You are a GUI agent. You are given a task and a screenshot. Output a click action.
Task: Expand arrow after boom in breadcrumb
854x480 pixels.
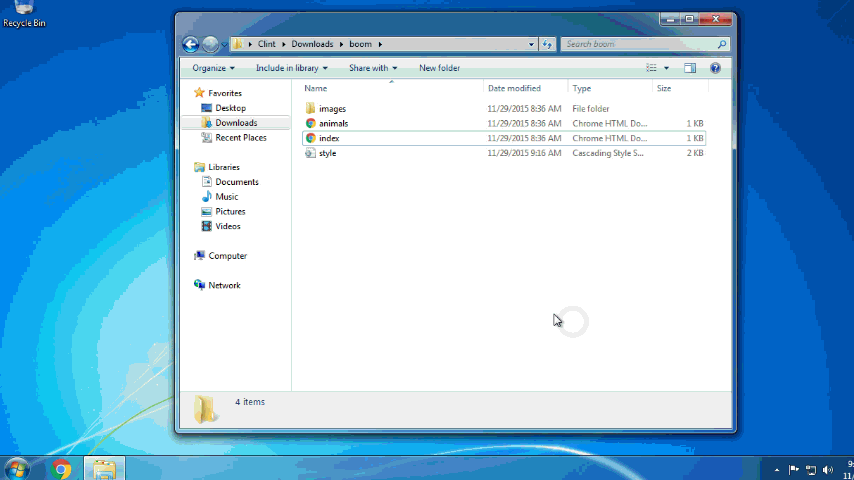pyautogui.click(x=380, y=44)
